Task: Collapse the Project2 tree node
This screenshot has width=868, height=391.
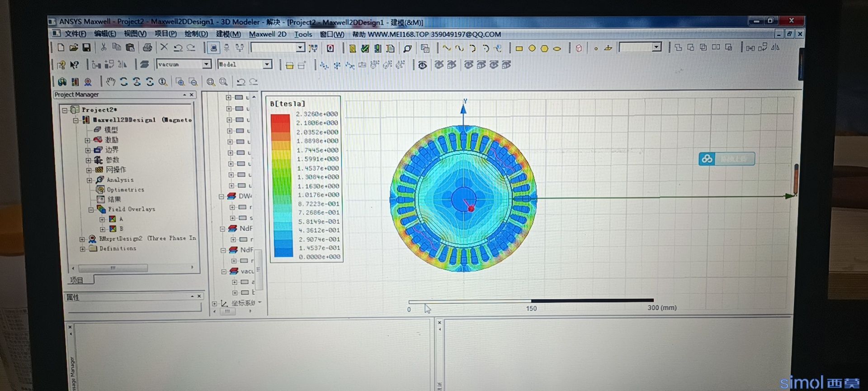Action: [65, 110]
